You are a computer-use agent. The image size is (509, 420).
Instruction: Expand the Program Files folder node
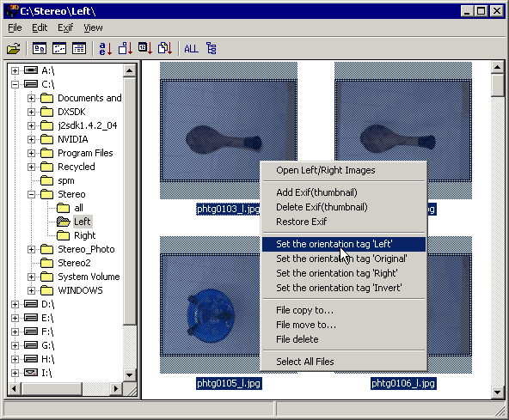(31, 153)
